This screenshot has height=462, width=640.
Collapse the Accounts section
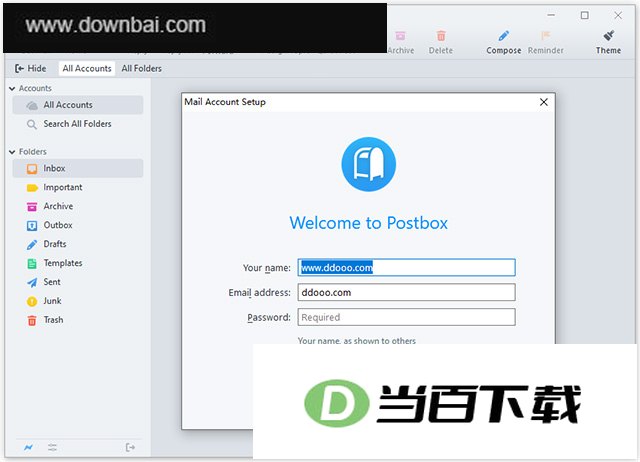(x=12, y=88)
